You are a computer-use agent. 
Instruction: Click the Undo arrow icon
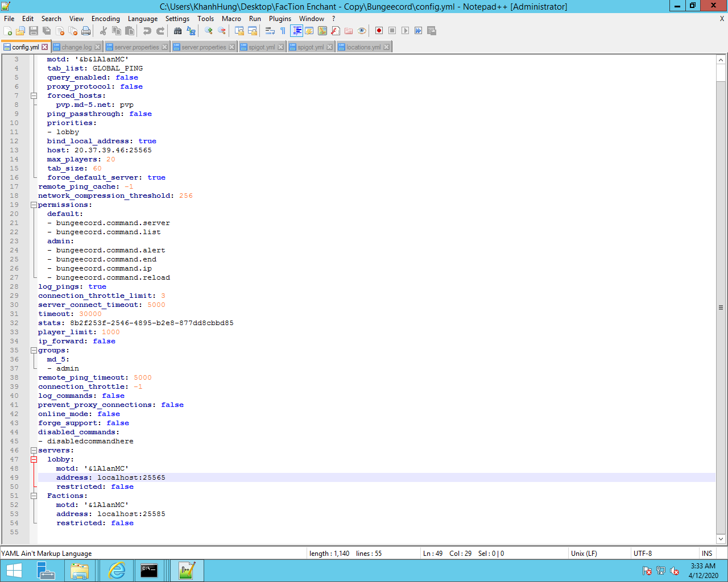click(147, 31)
